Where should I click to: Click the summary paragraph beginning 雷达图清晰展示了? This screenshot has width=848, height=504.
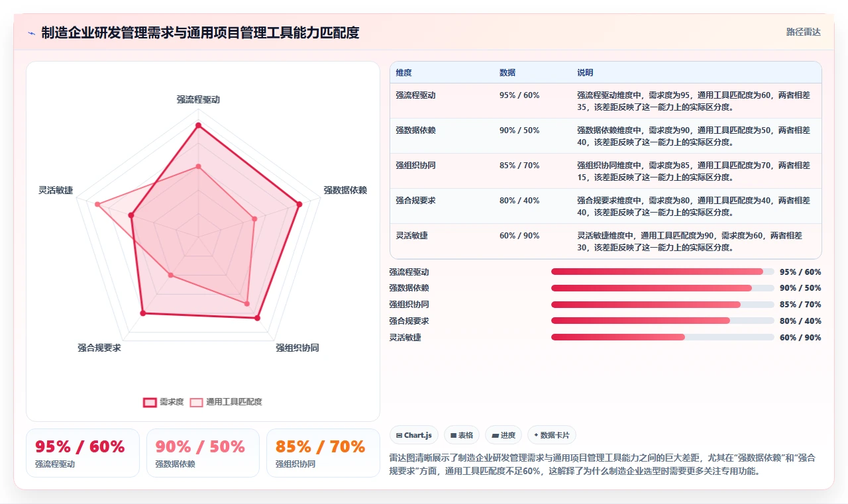(603, 464)
